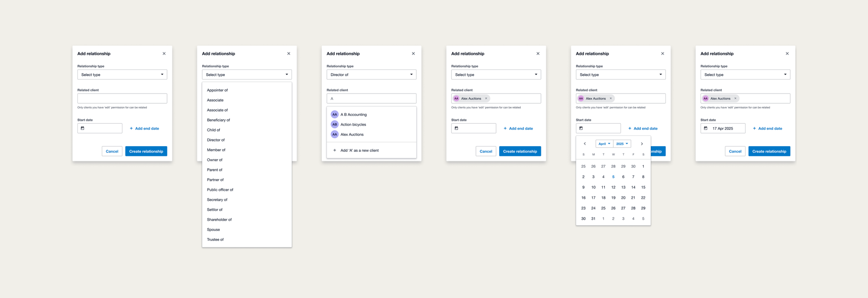Image resolution: width=868 pixels, height=298 pixels.
Task: Open the April month dropdown
Action: click(604, 144)
